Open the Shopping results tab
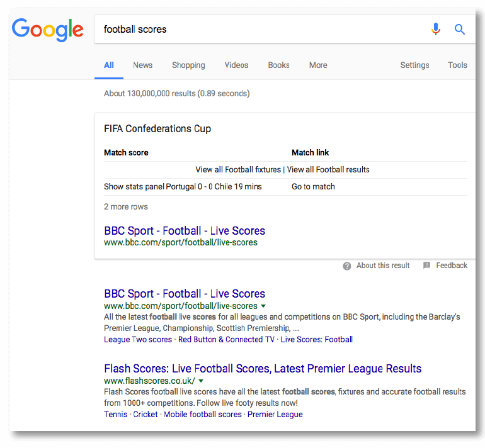This screenshot has width=485, height=448. click(188, 65)
